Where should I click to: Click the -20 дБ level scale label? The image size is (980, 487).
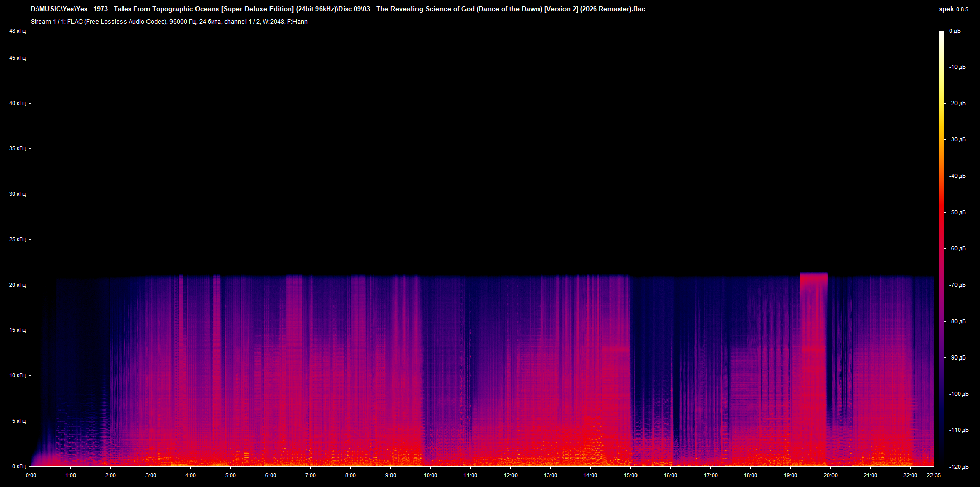pyautogui.click(x=958, y=104)
